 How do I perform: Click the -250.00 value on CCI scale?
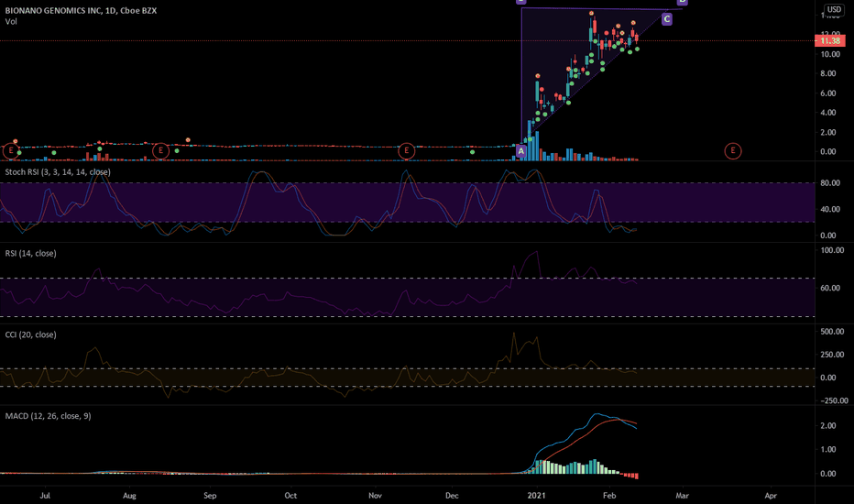click(x=834, y=400)
